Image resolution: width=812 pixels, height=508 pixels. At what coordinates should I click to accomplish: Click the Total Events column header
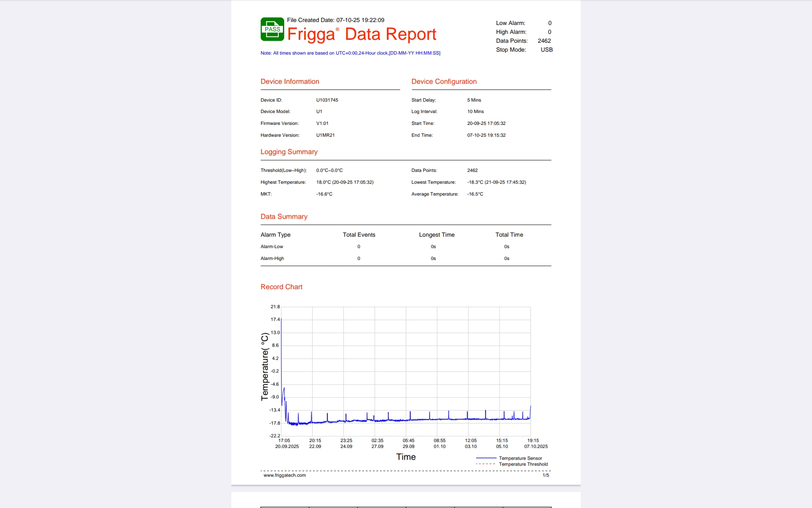[x=359, y=235]
